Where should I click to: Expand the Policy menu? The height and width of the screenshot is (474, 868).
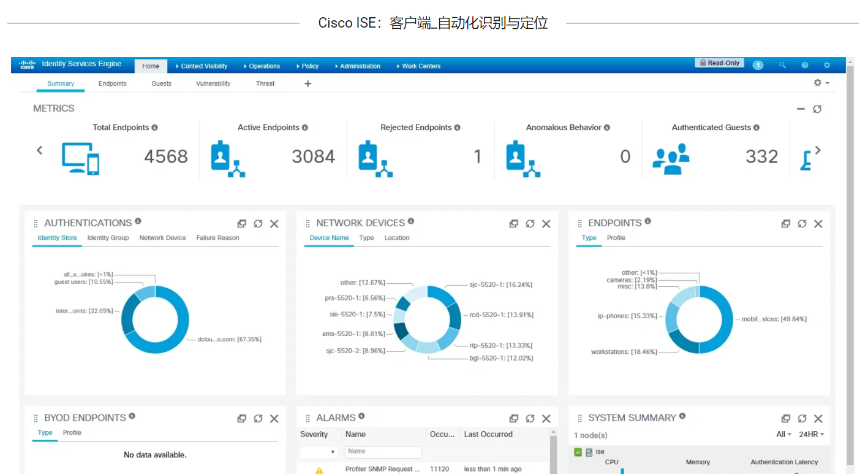click(307, 66)
